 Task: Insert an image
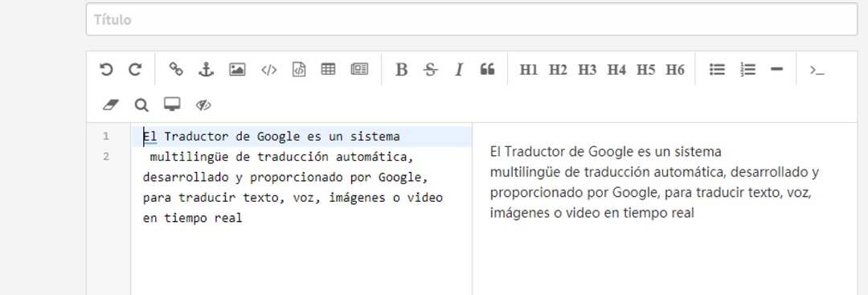pos(237,70)
